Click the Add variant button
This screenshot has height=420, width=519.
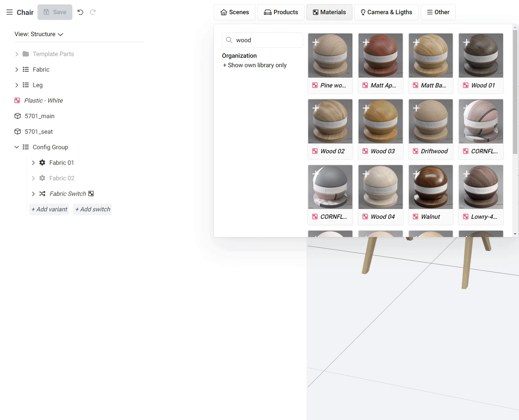(49, 209)
